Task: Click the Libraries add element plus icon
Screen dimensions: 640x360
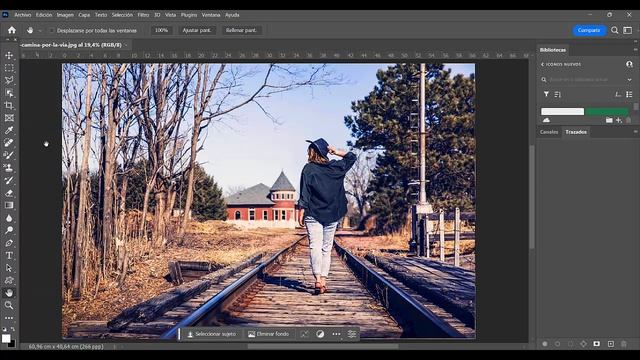Action: pos(619,120)
